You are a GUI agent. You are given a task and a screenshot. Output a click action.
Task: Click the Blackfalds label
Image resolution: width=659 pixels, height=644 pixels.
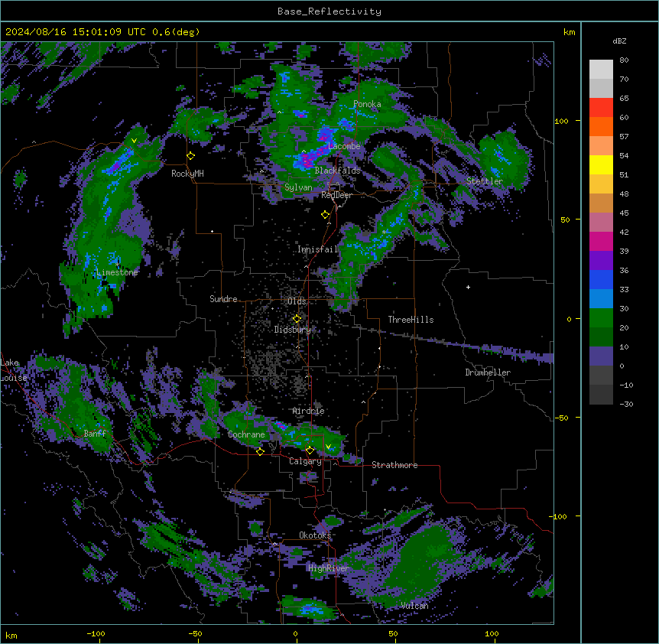(337, 171)
